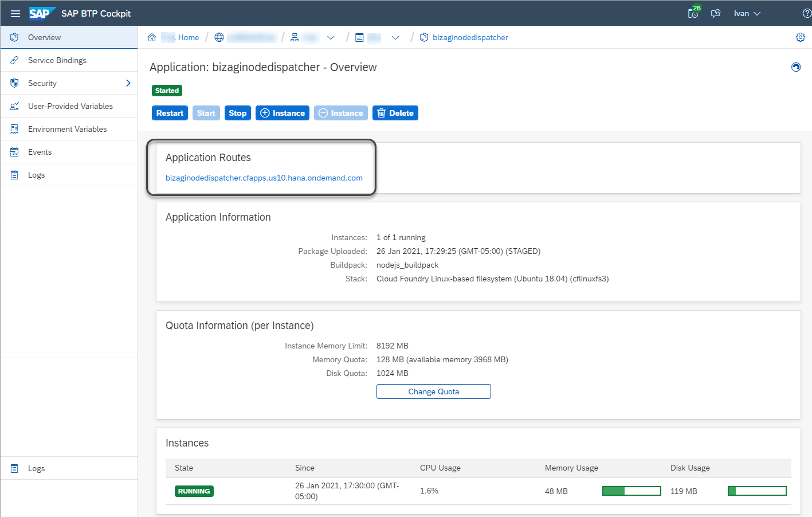Viewport: 812px width, 517px height.
Task: Click the remove Instance button
Action: click(x=341, y=113)
